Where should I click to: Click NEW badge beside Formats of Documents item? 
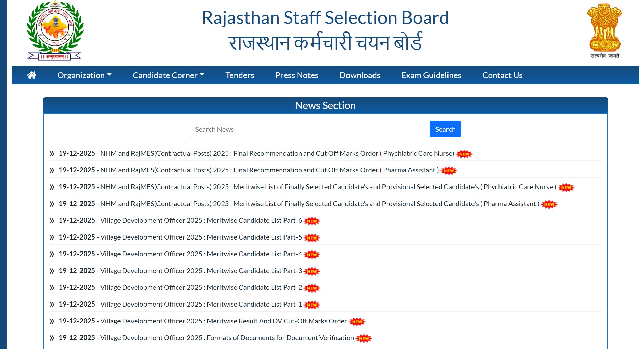click(x=364, y=338)
